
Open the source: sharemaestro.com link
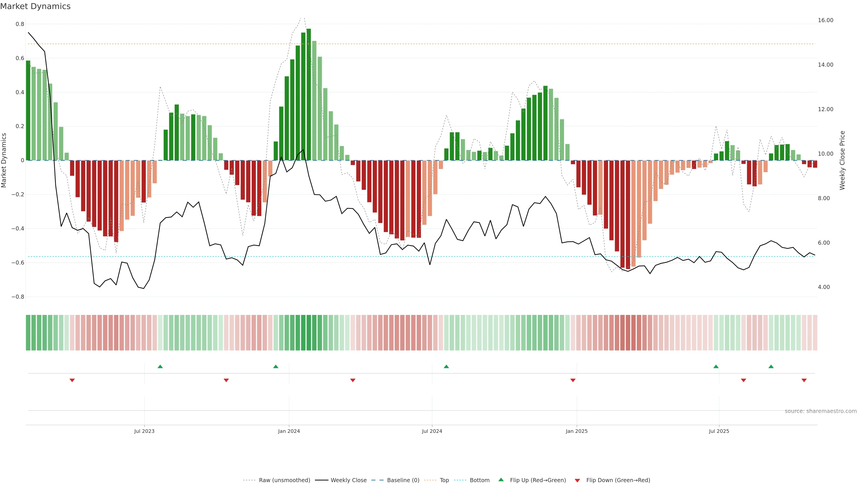coord(821,411)
